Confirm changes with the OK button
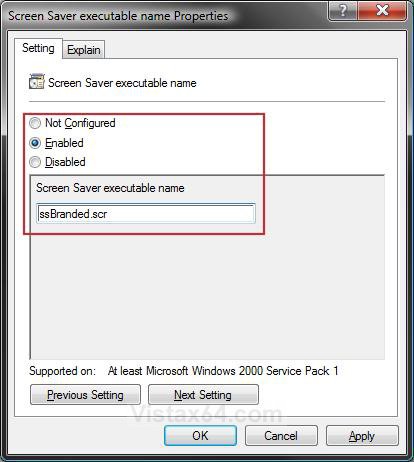The image size is (414, 462). coord(200,435)
